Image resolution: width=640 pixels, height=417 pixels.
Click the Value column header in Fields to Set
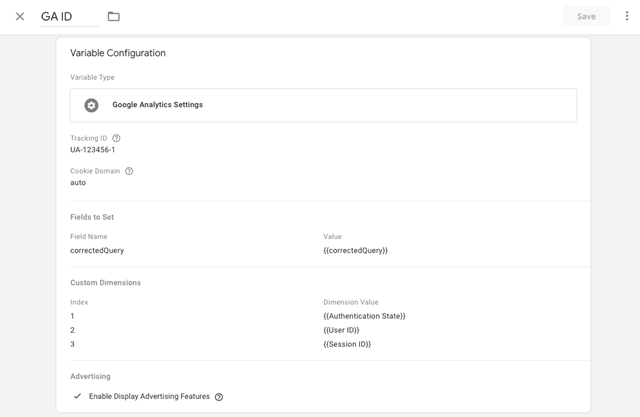click(332, 237)
